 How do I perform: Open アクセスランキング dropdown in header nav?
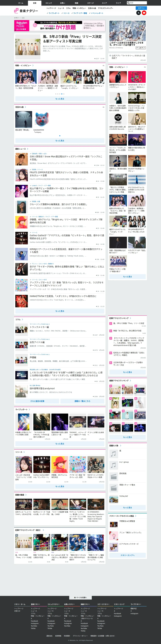click(x=105, y=8)
